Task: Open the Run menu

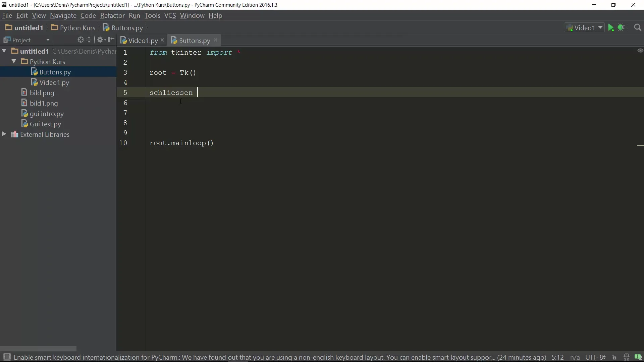Action: coord(135,15)
